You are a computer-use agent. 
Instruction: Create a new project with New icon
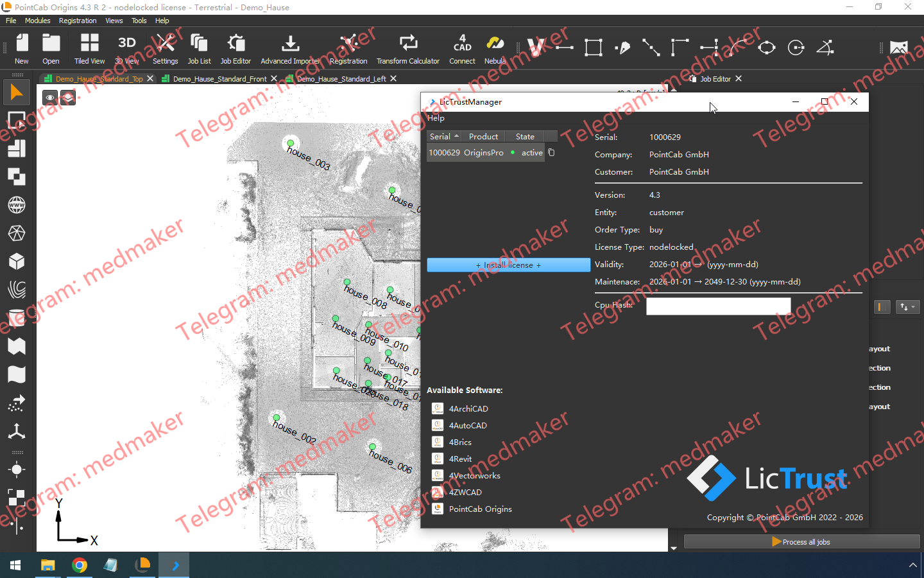(x=22, y=49)
